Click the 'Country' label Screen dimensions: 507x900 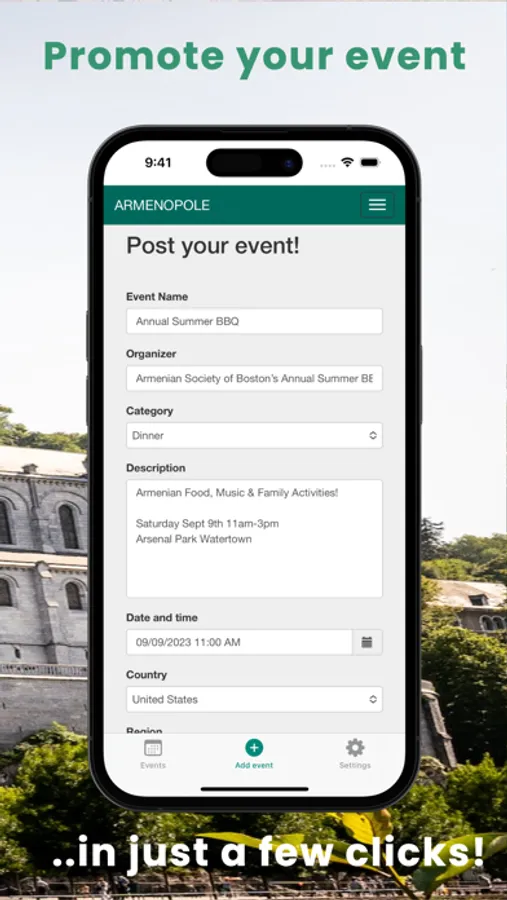click(x=146, y=674)
